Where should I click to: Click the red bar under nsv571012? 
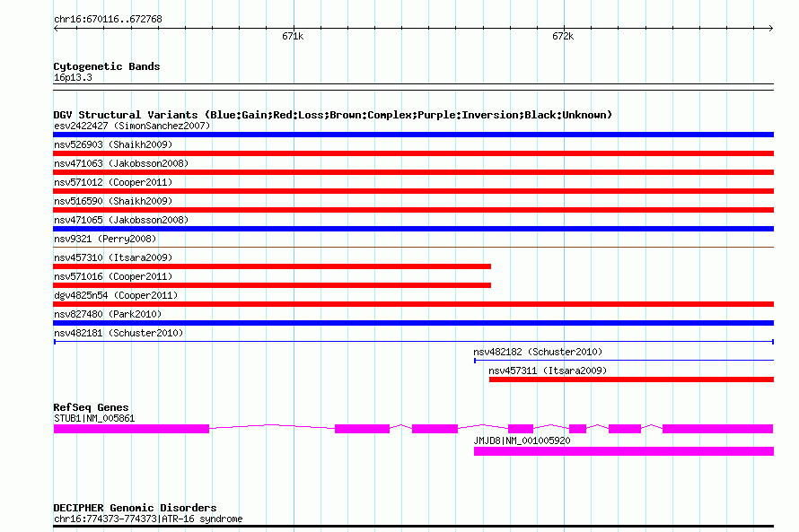[x=413, y=191]
